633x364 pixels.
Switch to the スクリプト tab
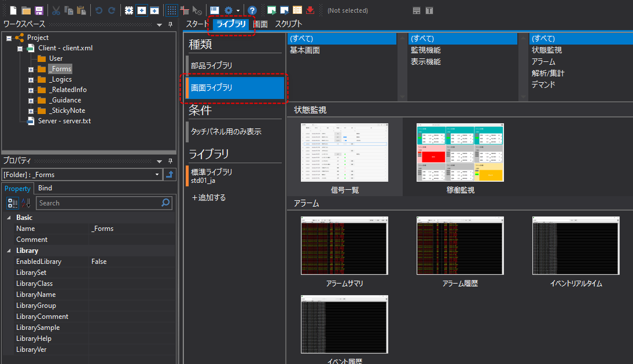tap(288, 24)
